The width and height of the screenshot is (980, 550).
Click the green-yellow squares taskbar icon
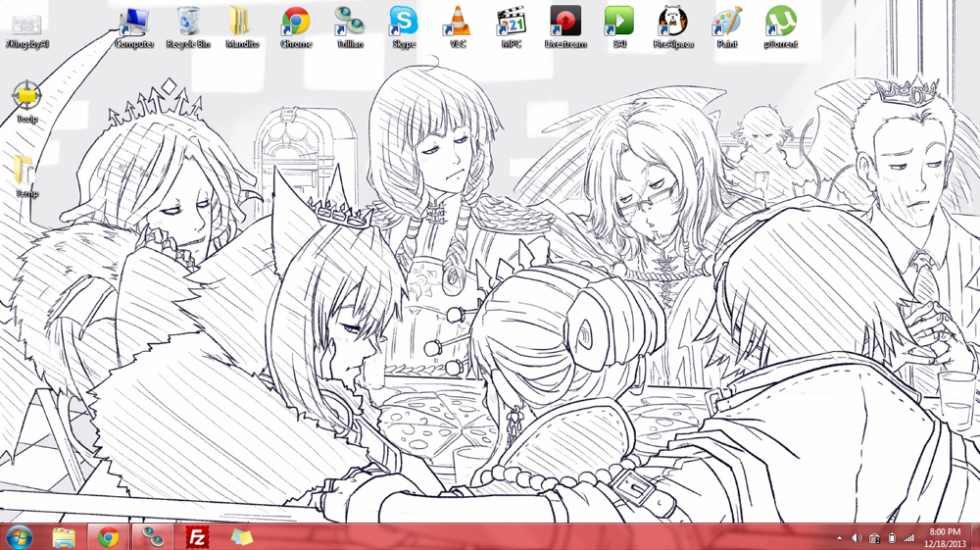(x=242, y=537)
